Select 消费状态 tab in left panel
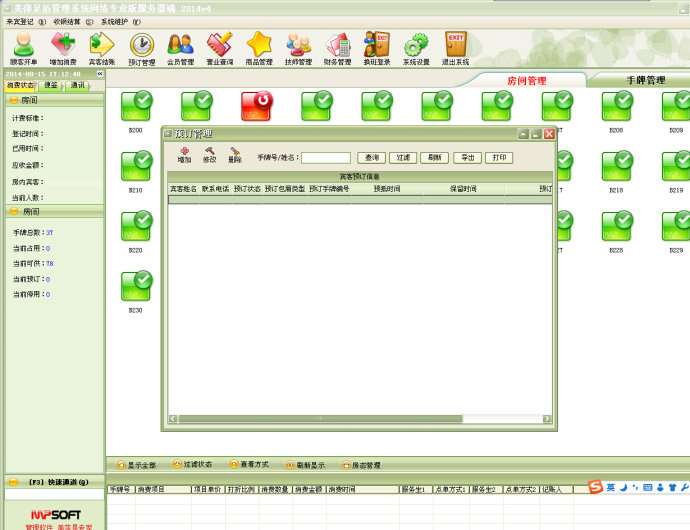The width and height of the screenshot is (690, 530). pyautogui.click(x=20, y=85)
